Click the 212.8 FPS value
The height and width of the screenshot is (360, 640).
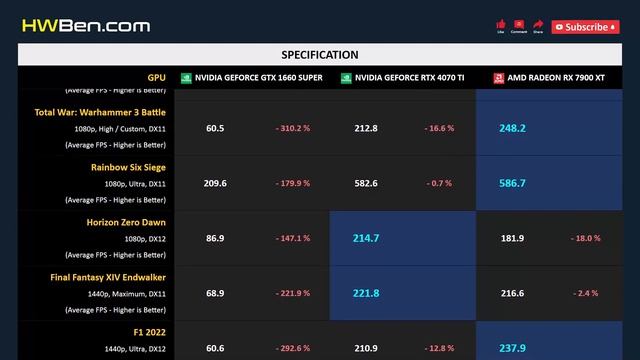click(x=366, y=128)
